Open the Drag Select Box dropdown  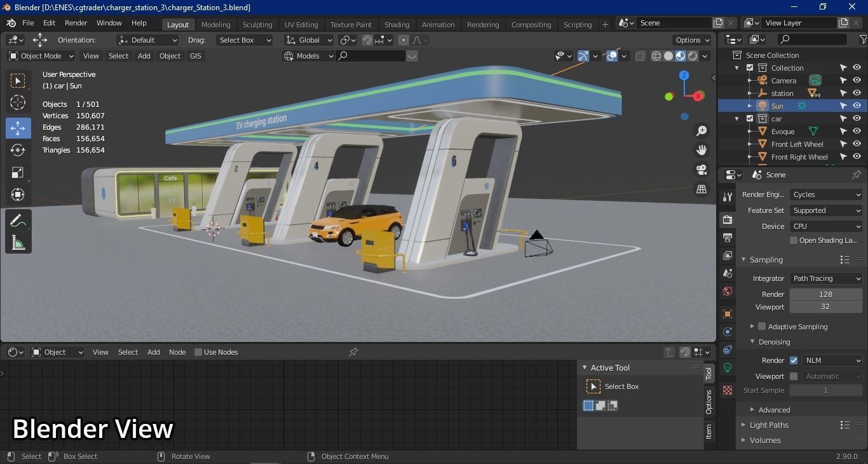coord(244,40)
